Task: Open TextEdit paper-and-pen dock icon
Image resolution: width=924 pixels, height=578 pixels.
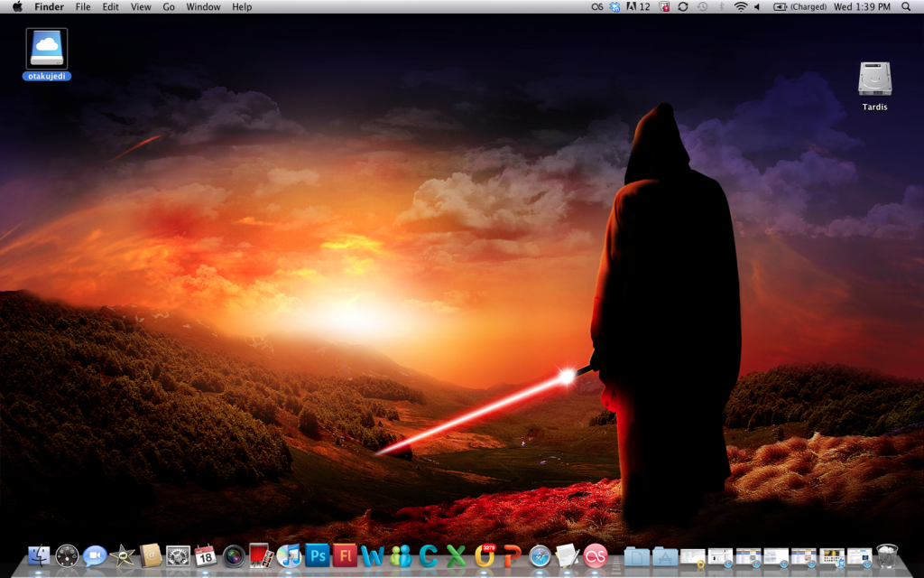Action: pos(567,555)
